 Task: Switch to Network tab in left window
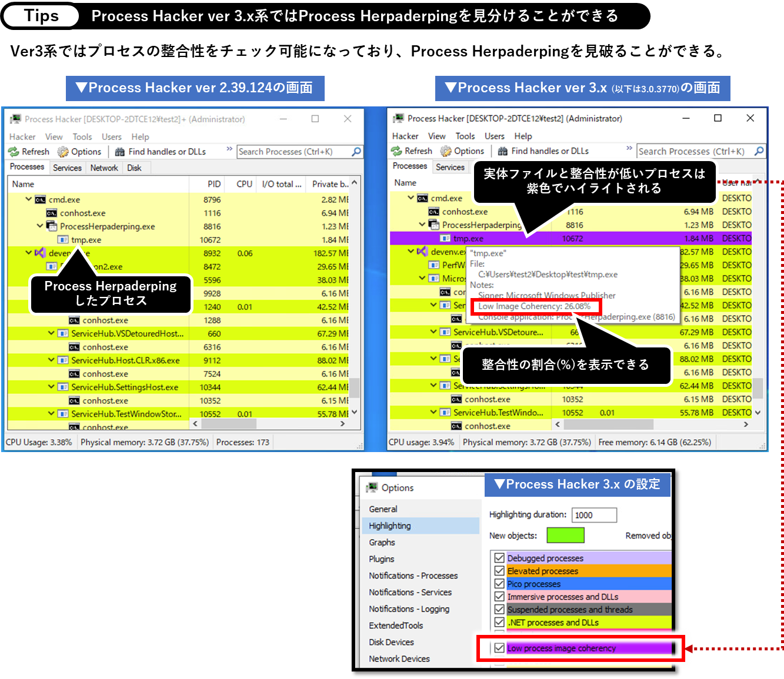point(104,168)
